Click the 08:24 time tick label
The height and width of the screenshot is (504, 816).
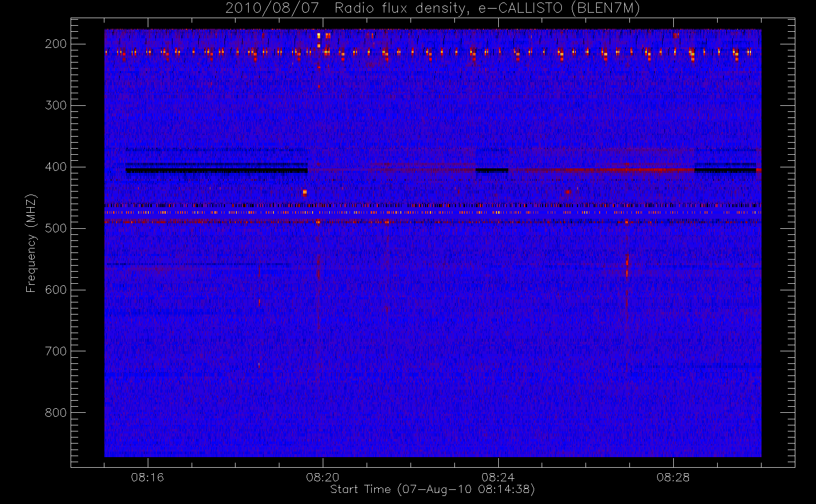click(498, 477)
